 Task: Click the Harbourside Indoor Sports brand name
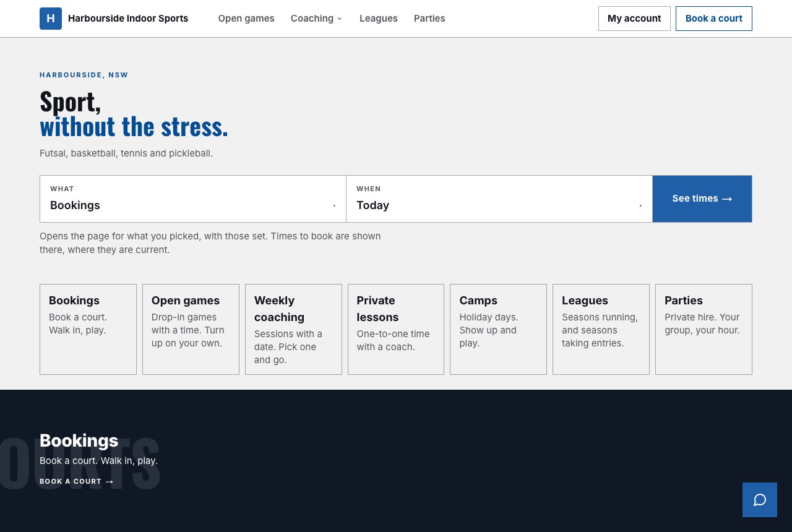point(128,19)
